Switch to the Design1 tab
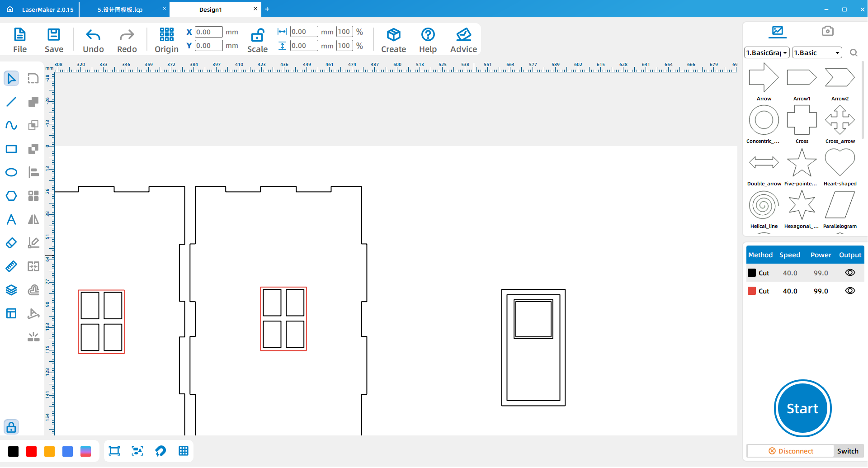This screenshot has height=468, width=868. click(x=211, y=9)
